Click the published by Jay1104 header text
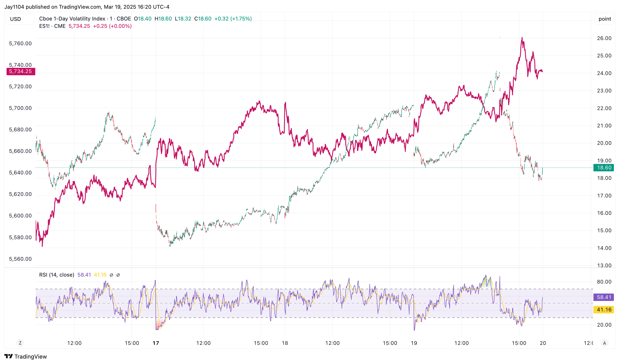This screenshot has width=620, height=364. [87, 7]
